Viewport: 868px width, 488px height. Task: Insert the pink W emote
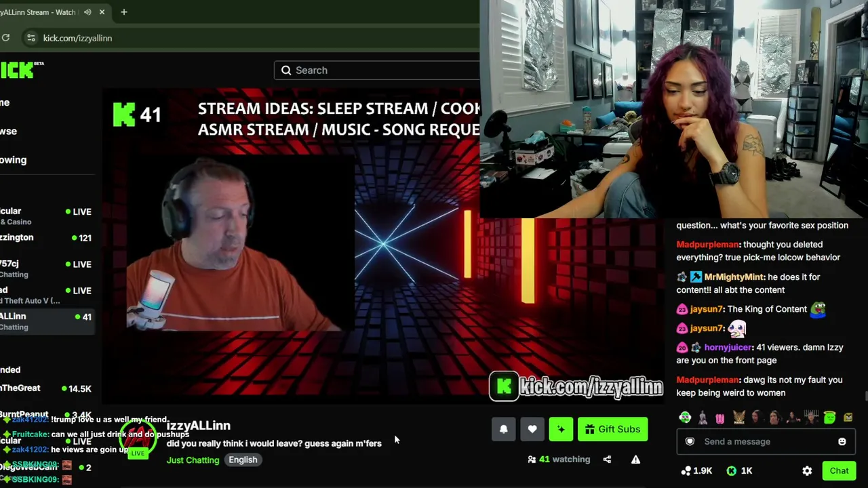[x=719, y=418]
